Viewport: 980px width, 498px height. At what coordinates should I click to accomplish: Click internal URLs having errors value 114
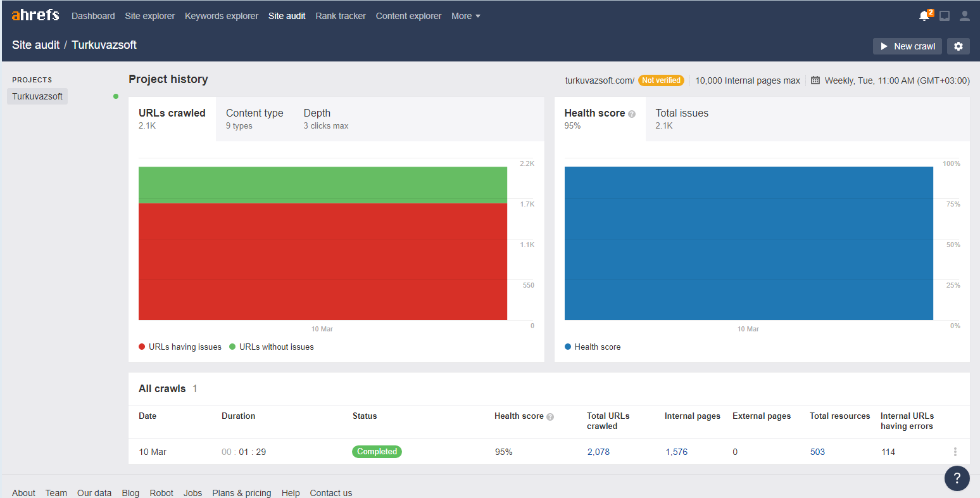point(888,452)
